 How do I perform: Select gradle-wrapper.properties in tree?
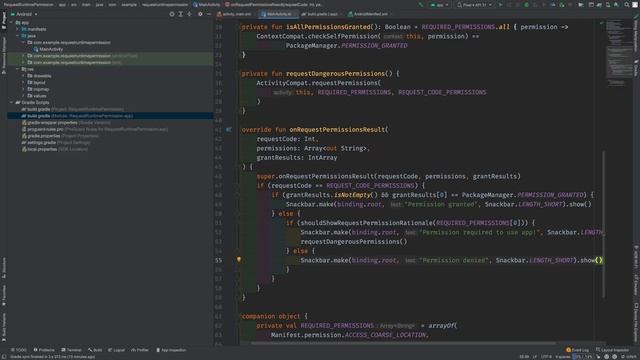(67, 122)
